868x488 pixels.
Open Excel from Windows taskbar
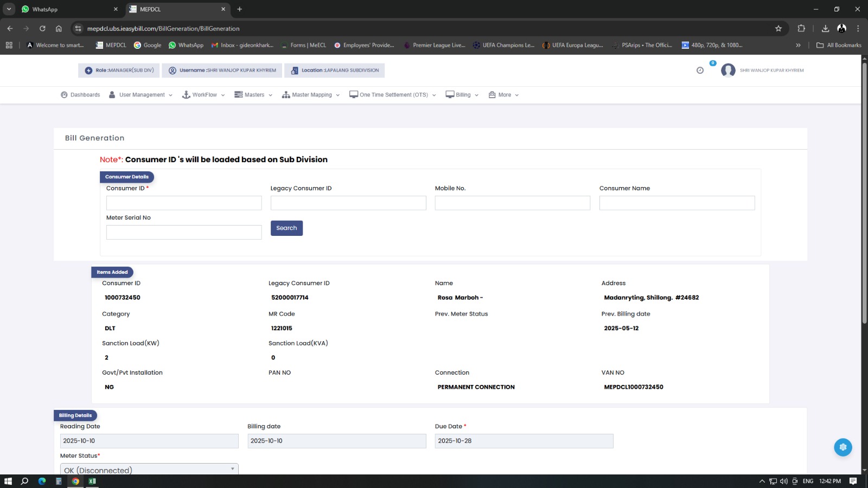(x=92, y=481)
